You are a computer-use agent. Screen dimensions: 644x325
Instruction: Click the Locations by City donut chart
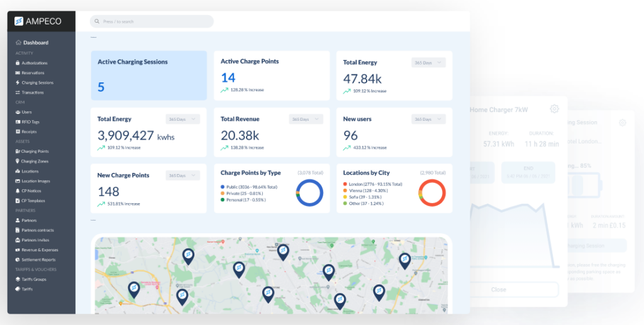[432, 193]
